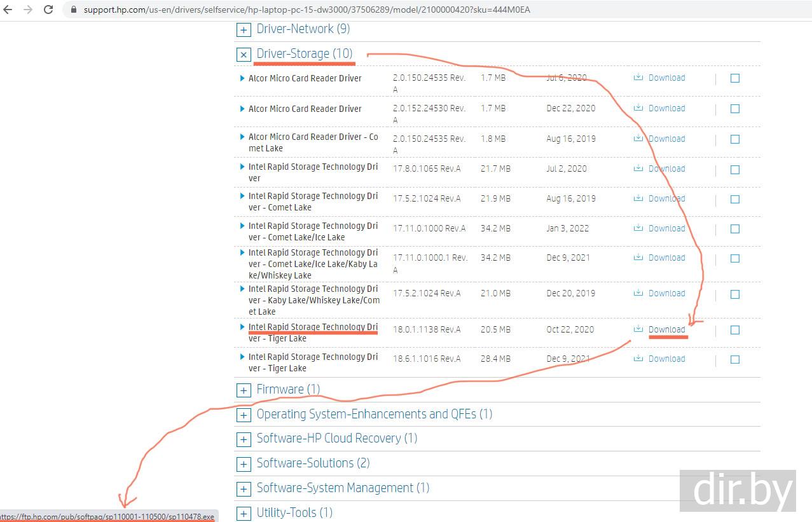This screenshot has width=812, height=522.
Task: Click download icon for the Jan 3, 2022 driver
Action: point(638,228)
